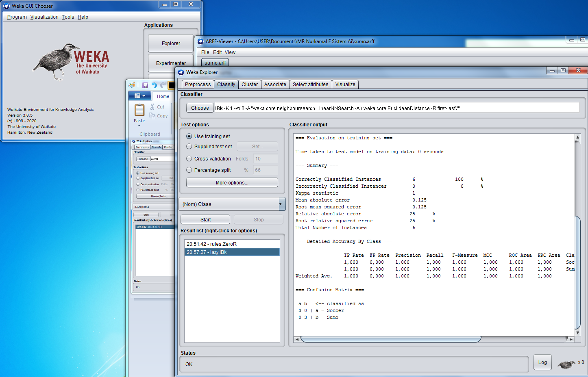Screen dimensions: 588x377
Task: Click the Save floppy icon in Paint
Action: pyautogui.click(x=145, y=85)
